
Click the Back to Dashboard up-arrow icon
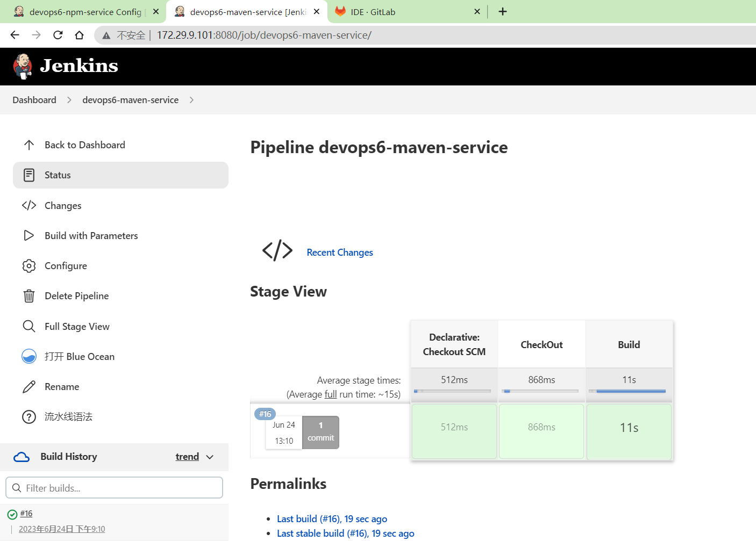pos(29,145)
